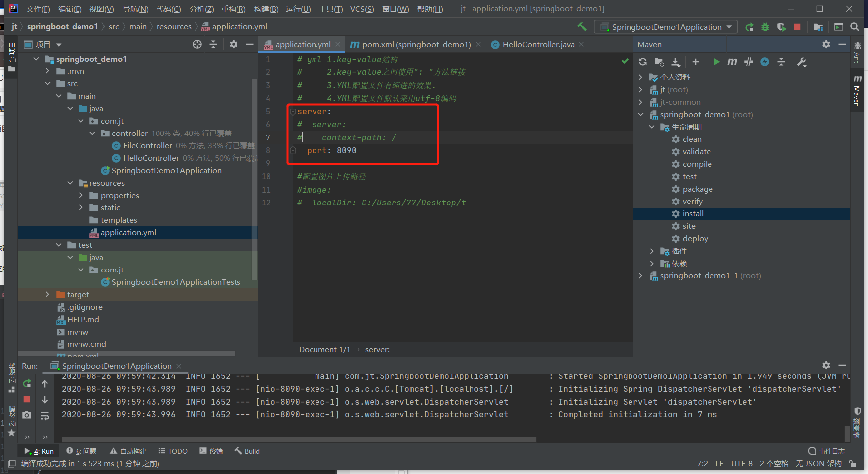The height and width of the screenshot is (474, 868).
Task: Download Maven sources and documentation
Action: pos(676,62)
